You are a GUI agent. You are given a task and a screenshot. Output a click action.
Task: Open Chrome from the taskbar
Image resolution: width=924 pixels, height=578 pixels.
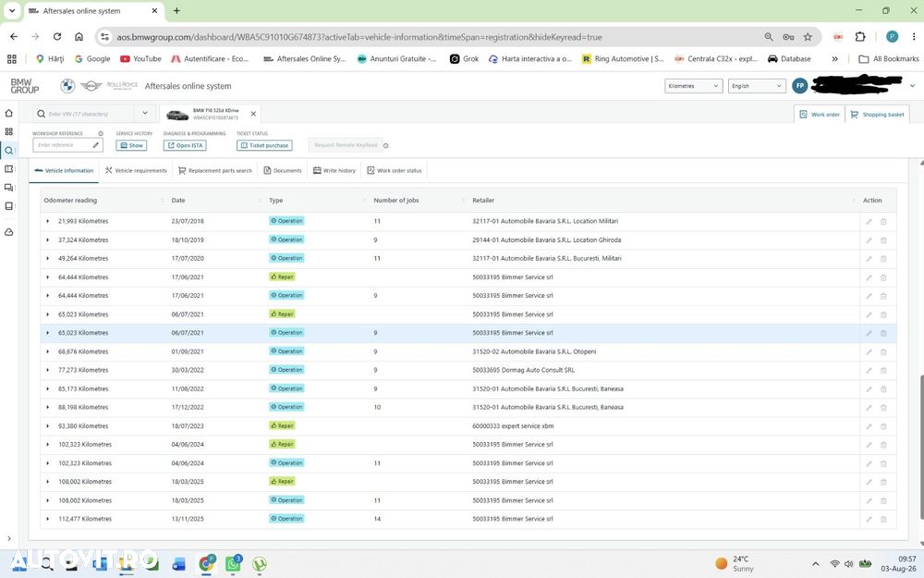coord(206,563)
